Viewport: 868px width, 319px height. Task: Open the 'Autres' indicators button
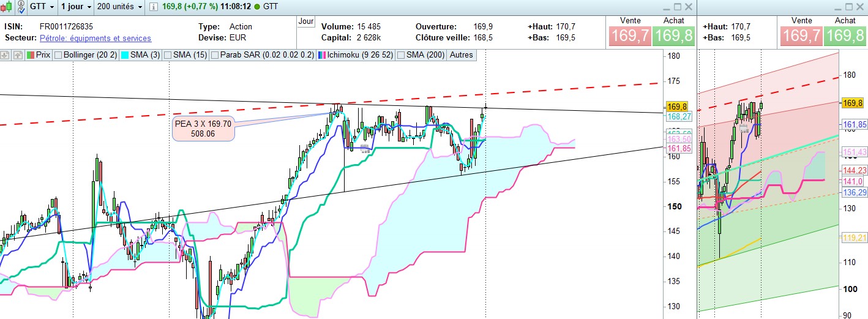click(461, 55)
